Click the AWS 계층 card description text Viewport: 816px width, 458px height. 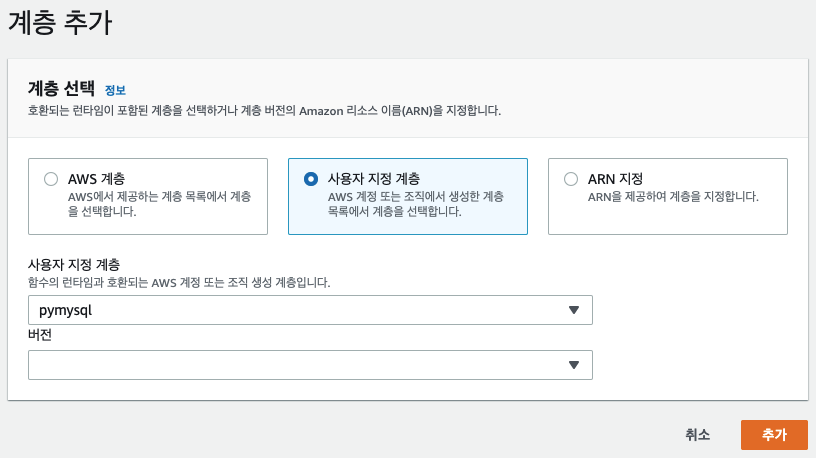tap(159, 204)
